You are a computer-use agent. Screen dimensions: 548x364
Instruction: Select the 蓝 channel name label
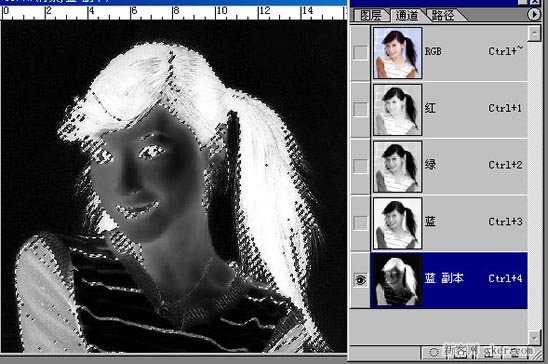tap(430, 221)
